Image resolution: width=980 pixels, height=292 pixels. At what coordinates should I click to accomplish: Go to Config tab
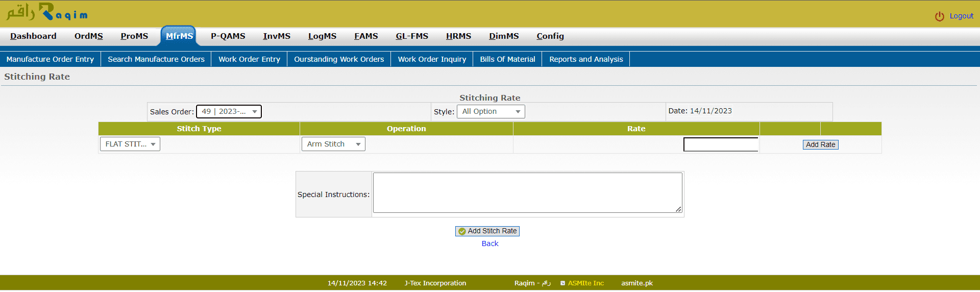pos(550,36)
